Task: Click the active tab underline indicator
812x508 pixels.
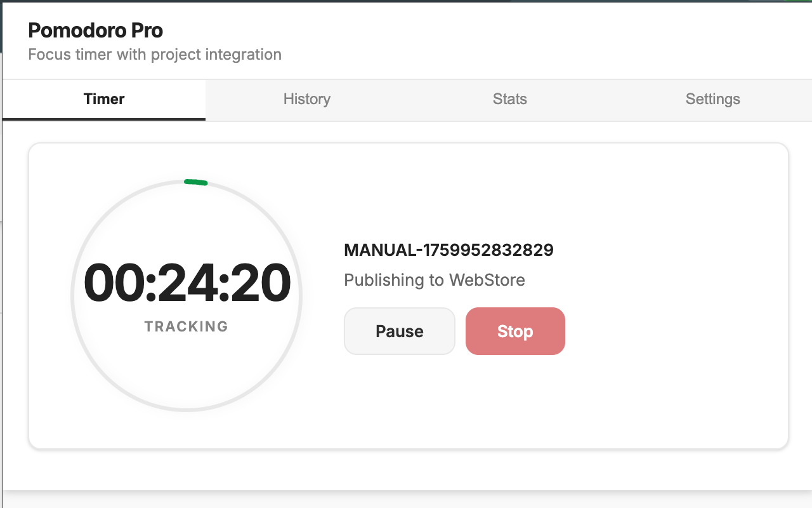Action: pos(104,118)
